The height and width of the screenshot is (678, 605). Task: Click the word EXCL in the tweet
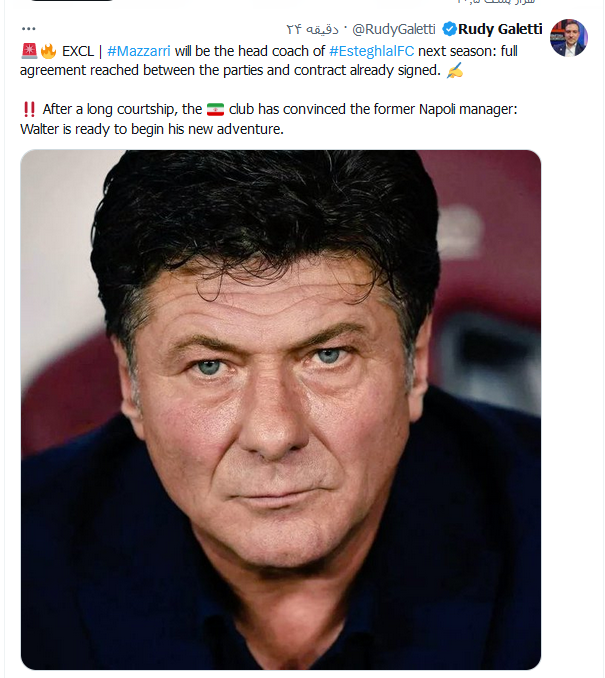pos(78,50)
